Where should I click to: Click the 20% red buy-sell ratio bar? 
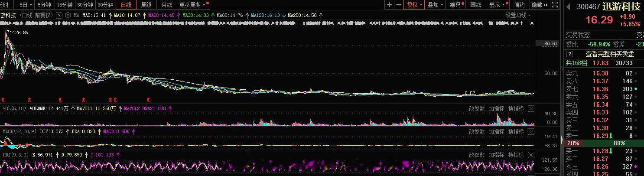[x=572, y=143]
